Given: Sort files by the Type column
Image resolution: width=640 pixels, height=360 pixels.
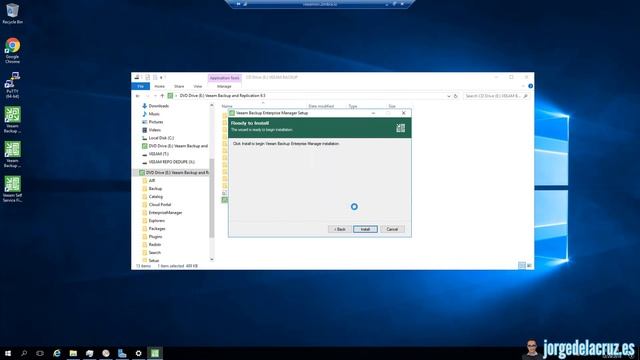Looking at the screenshot, I should point(353,106).
